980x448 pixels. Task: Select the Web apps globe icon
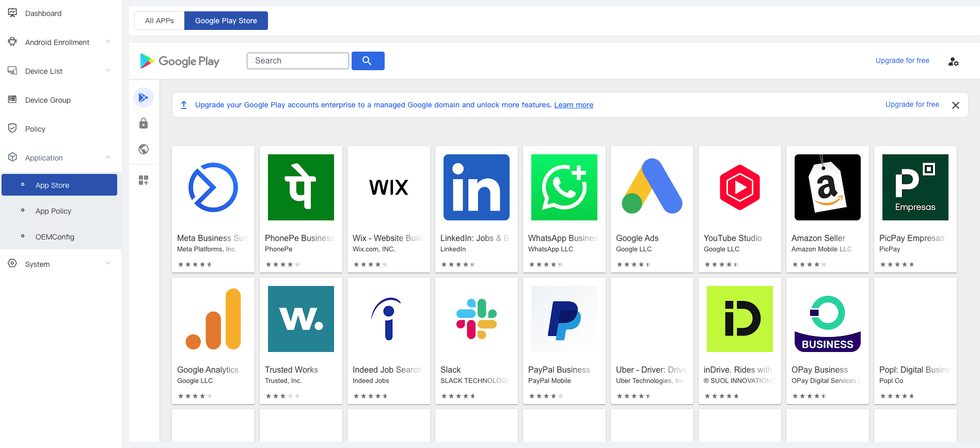144,149
